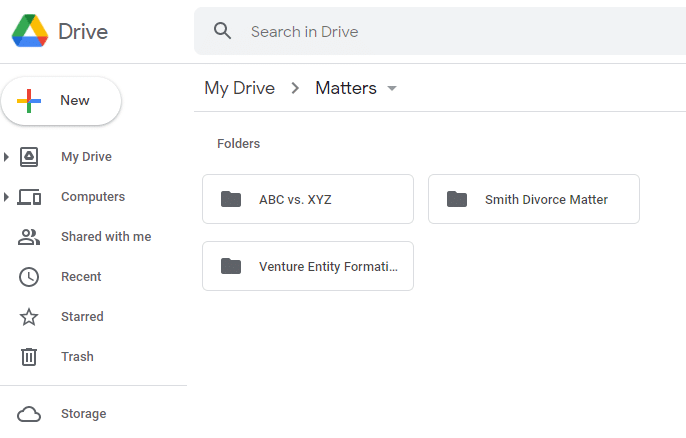Select the Smith Divorce Matter folder
This screenshot has width=686, height=438.
[534, 199]
